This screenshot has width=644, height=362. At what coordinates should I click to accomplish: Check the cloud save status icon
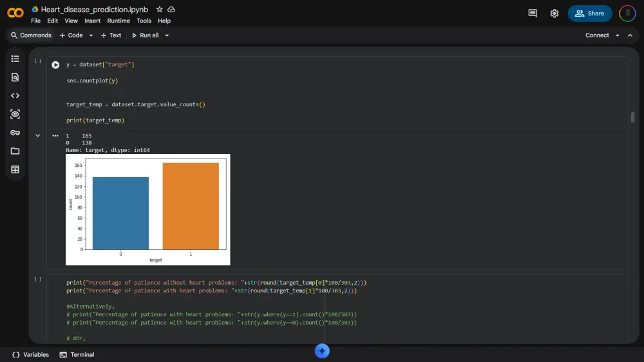tap(171, 9)
